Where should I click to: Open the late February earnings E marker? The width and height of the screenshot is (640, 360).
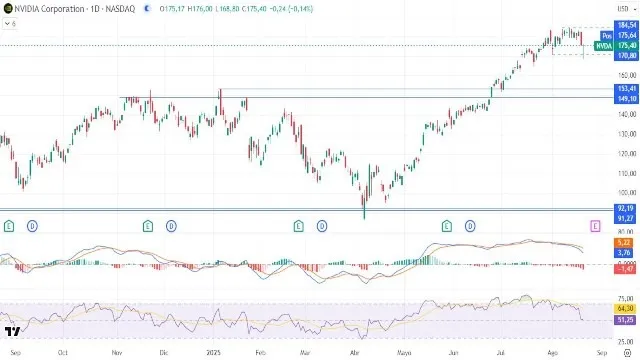coord(298,226)
